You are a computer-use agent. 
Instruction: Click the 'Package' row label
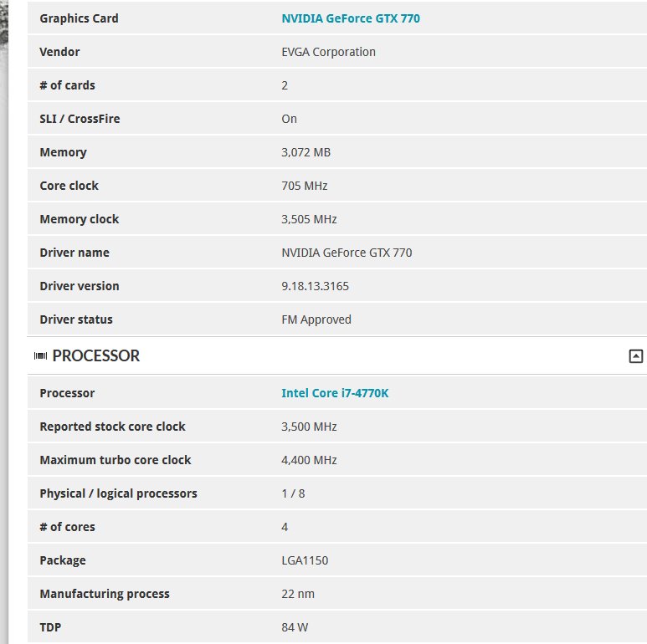(63, 560)
